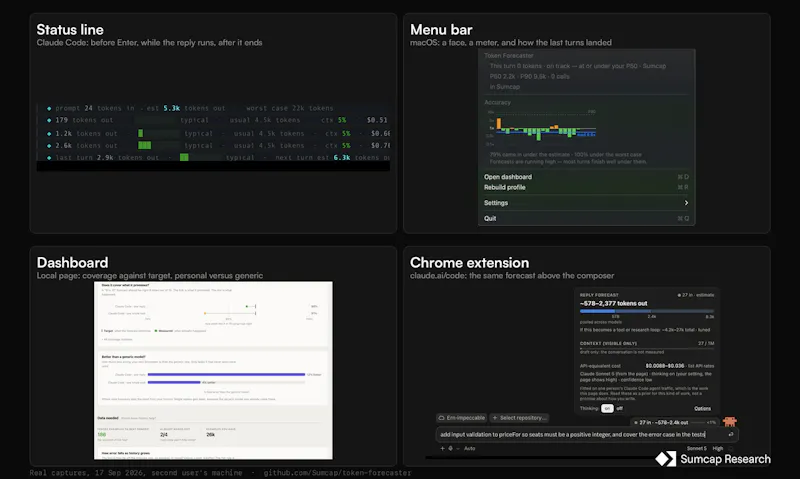The image size is (800, 479).
Task: Click 'last turn 2.9k tokens out' row
Action: (217, 158)
